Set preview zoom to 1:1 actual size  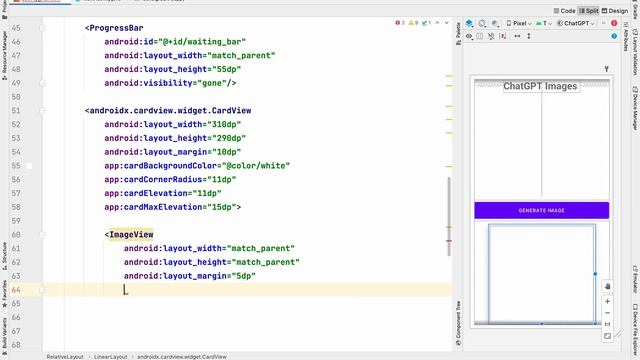(x=607, y=324)
